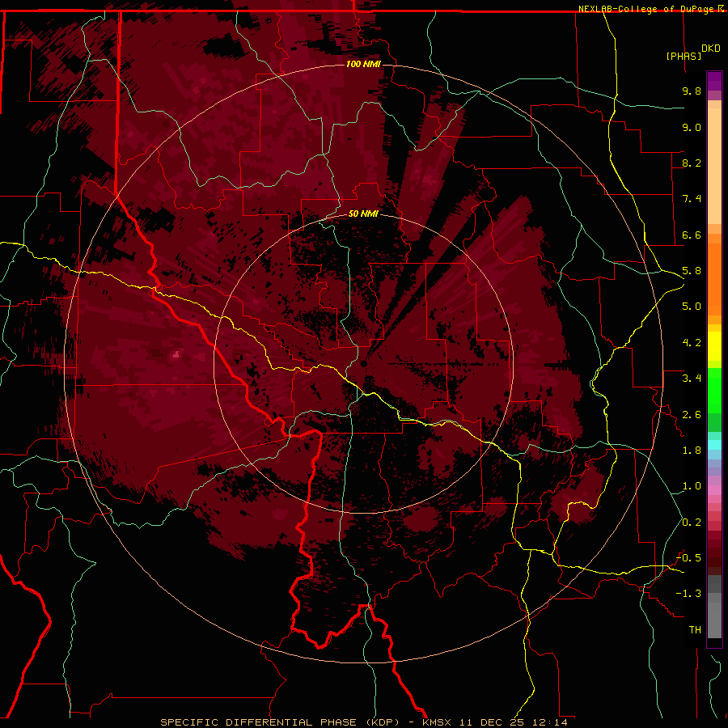Click the SPECIFIC DIFFERENTIAL PHASE (KDP) title text
The width and height of the screenshot is (728, 728).
[280, 722]
